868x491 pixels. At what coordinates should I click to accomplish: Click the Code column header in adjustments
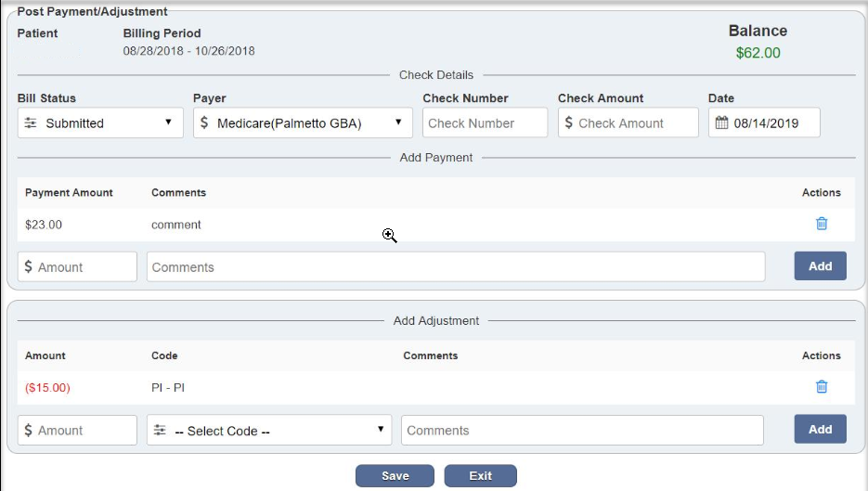pyautogui.click(x=164, y=355)
